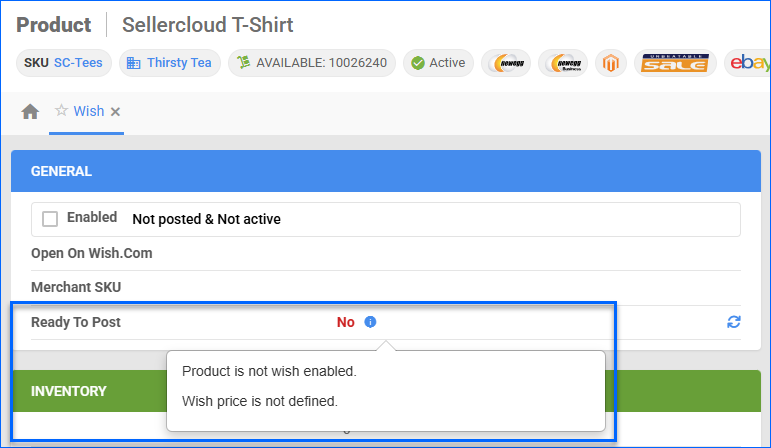Refresh Ready To Post status
Viewport: 771px width, 448px height.
pyautogui.click(x=734, y=322)
